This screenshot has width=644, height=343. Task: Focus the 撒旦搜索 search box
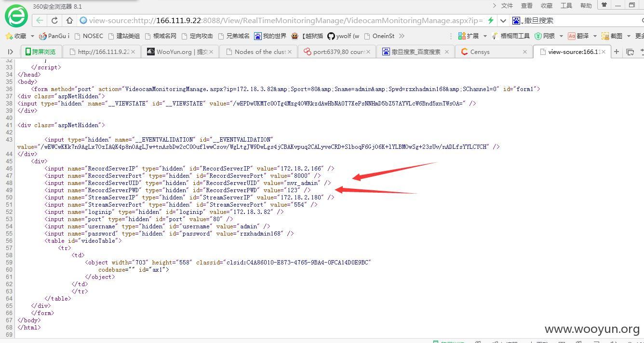[x=581, y=20]
